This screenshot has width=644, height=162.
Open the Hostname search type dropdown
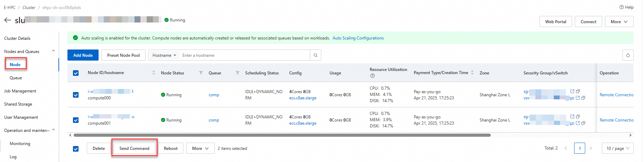[x=164, y=55]
